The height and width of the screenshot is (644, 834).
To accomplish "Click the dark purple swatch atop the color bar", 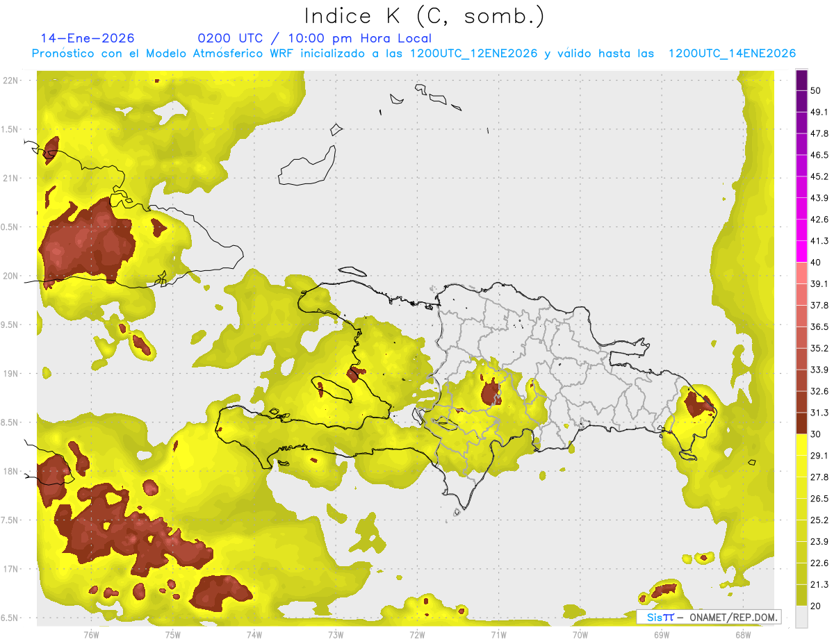I will (801, 80).
